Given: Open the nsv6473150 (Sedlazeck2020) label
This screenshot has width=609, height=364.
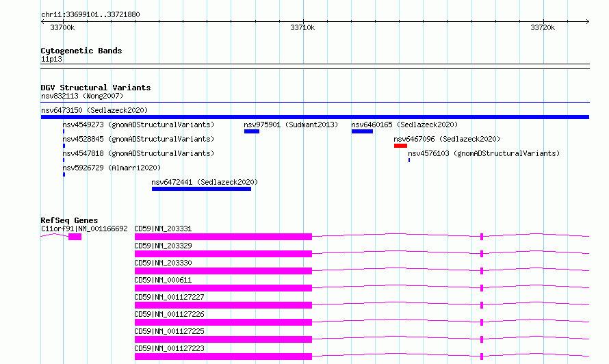Looking at the screenshot, I should point(94,110).
